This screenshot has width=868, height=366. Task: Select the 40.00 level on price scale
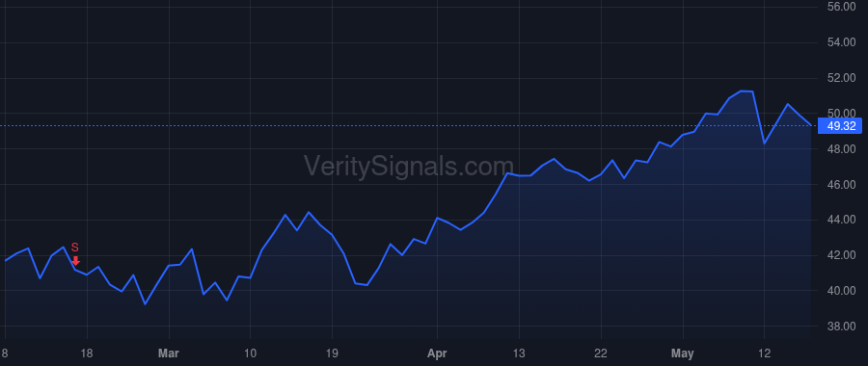pyautogui.click(x=841, y=290)
